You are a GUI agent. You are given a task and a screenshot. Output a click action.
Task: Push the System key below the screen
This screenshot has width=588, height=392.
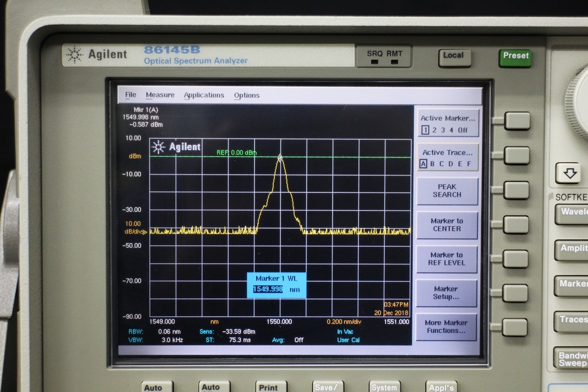[384, 387]
